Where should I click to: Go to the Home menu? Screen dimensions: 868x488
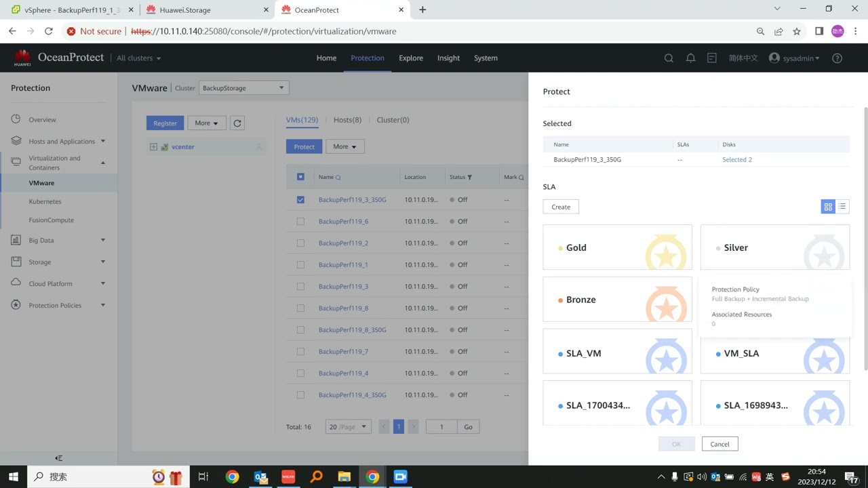(x=326, y=58)
